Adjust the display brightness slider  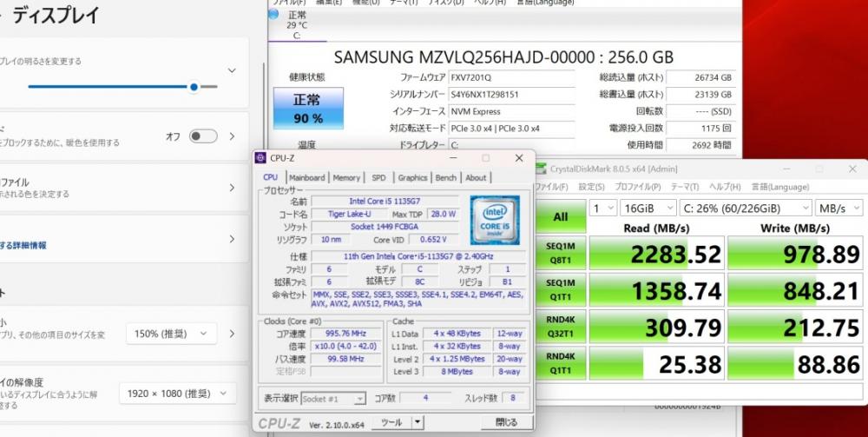click(x=123, y=87)
